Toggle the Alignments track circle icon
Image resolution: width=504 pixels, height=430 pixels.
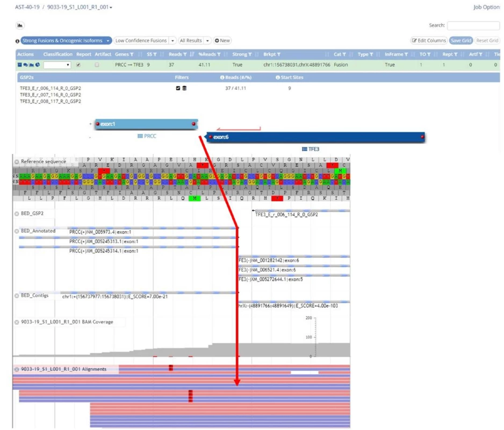click(17, 369)
